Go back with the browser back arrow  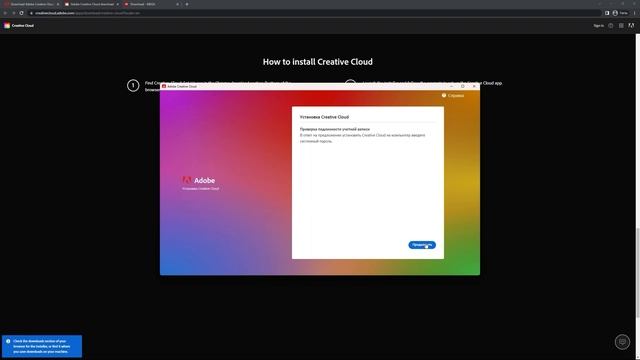click(x=5, y=13)
